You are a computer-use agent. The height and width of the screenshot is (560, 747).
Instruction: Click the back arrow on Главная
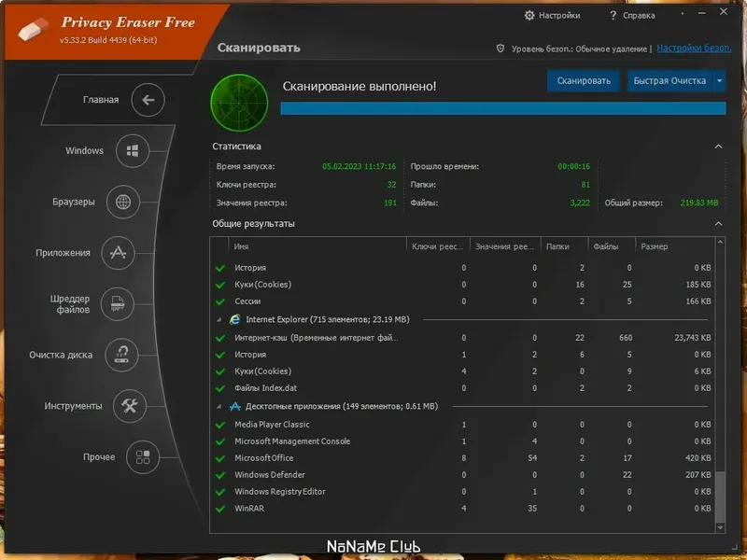[147, 99]
